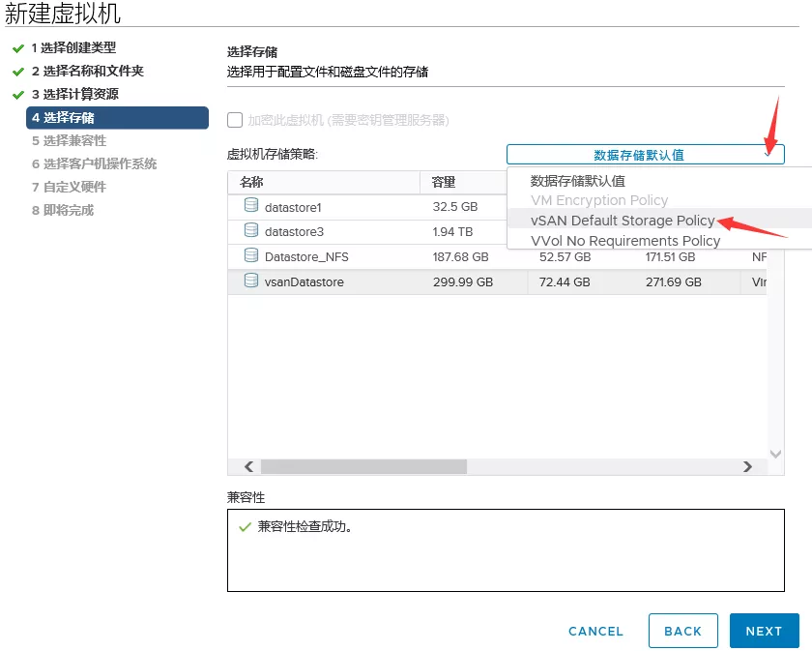The image size is (812, 651).
Task: Select wizard step 4 select storage
Action: (116, 118)
